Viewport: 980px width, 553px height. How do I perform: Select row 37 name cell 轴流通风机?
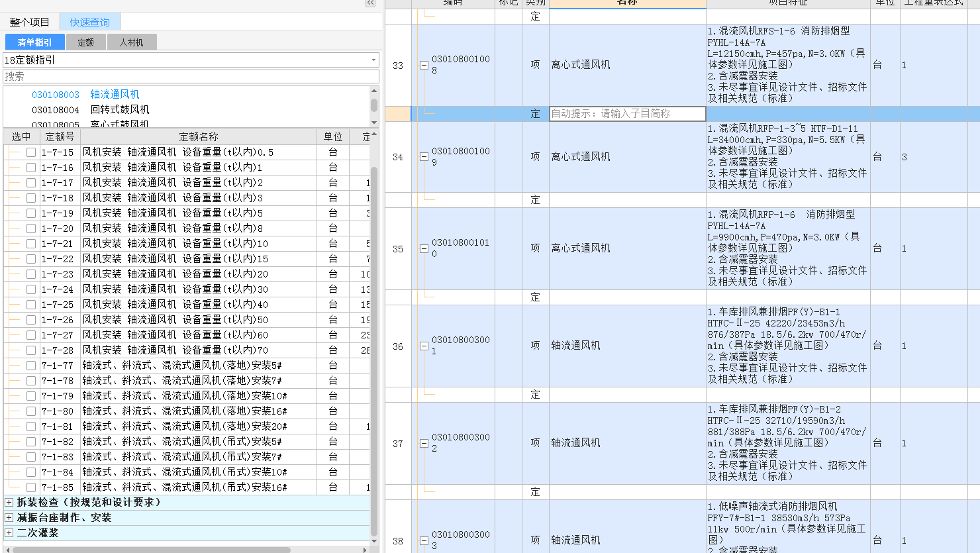coord(628,443)
